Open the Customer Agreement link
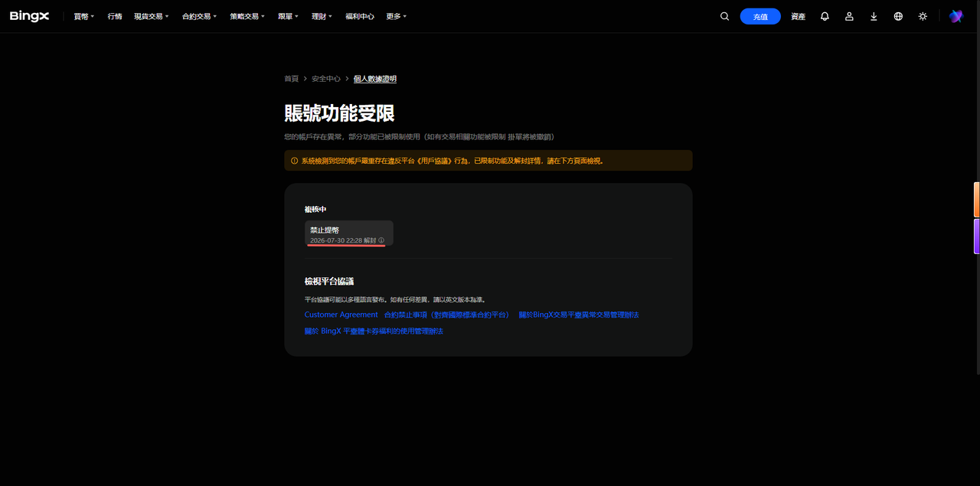The height and width of the screenshot is (486, 980). 341,315
